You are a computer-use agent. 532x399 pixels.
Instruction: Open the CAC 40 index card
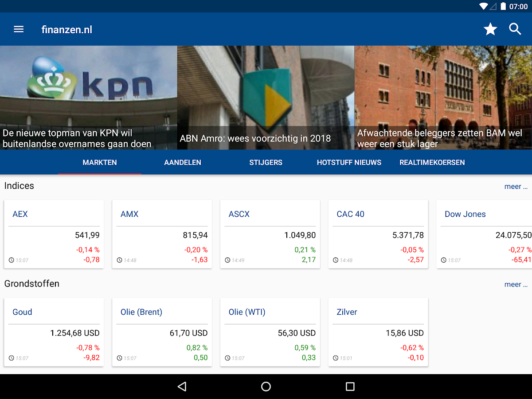click(x=379, y=234)
